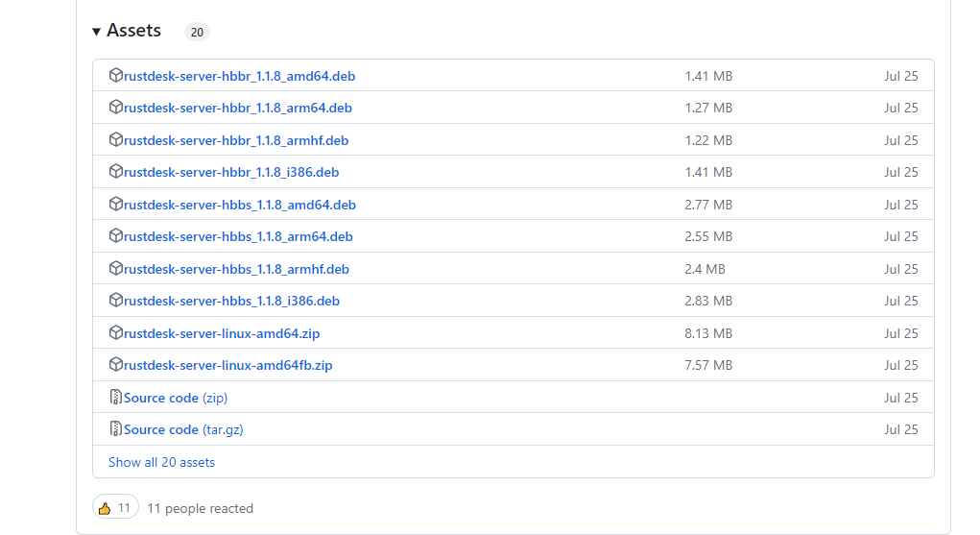Click the package icon for hbbr_1.1.8_arm64.deb
Screen dimensions: 980x535
click(x=115, y=107)
